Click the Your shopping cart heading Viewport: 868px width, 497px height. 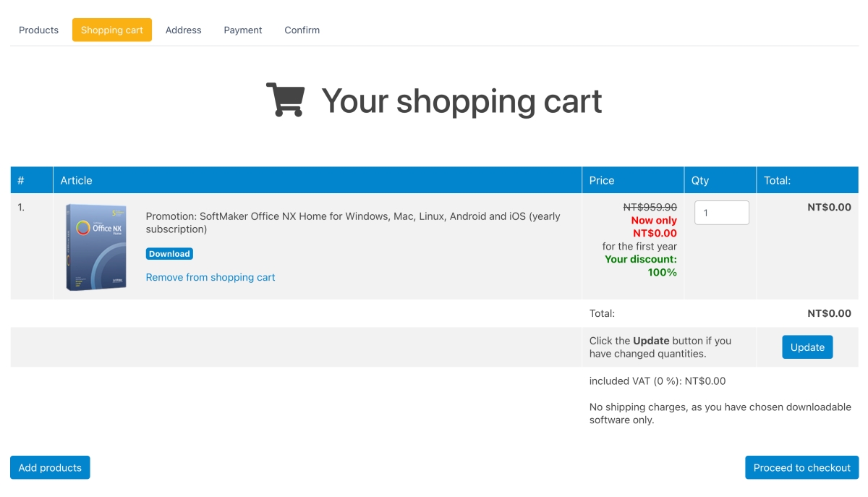click(461, 101)
